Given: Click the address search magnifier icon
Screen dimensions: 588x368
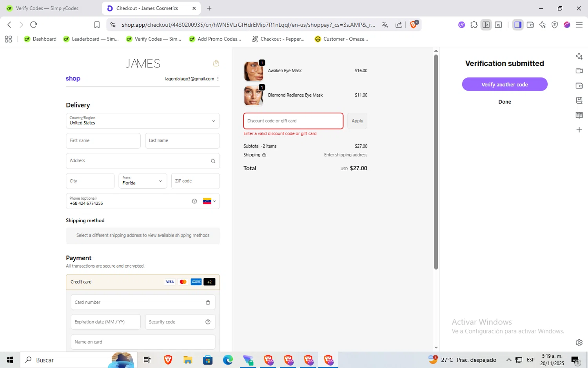Looking at the screenshot, I should pyautogui.click(x=213, y=161).
